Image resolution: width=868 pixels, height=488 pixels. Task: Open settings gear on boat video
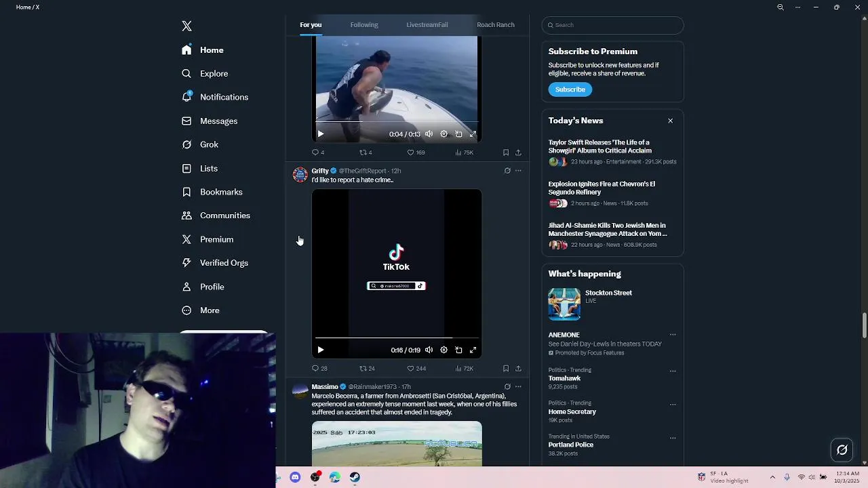pos(443,134)
